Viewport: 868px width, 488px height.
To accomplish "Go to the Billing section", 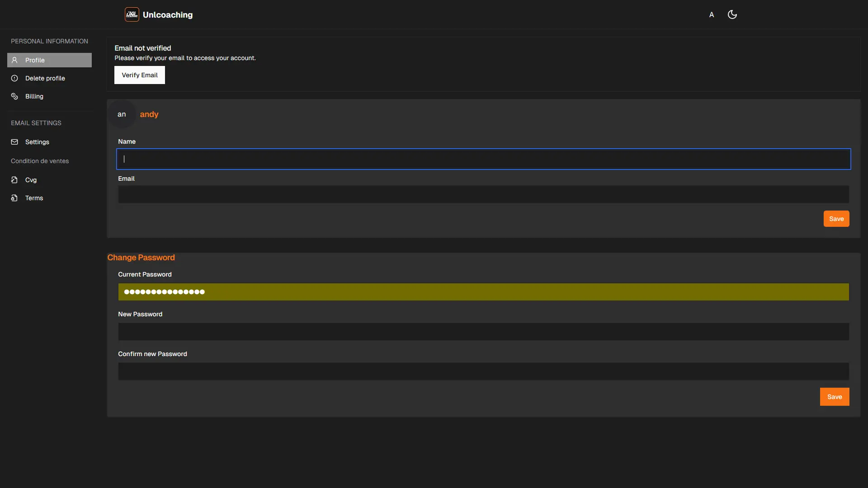I will [x=34, y=96].
